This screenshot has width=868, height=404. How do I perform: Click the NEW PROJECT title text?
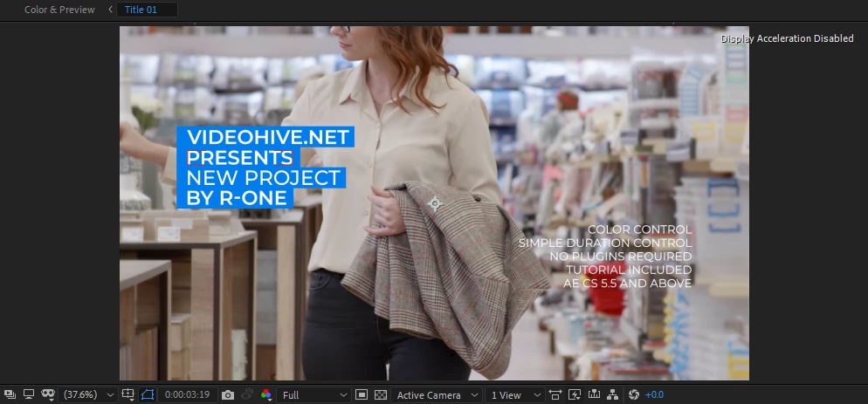264,178
